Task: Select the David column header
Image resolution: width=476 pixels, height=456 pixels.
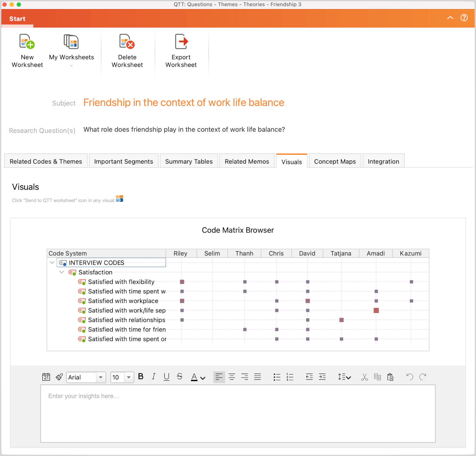Action: coord(307,253)
